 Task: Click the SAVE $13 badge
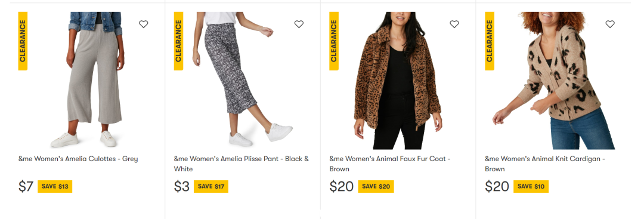(x=55, y=187)
